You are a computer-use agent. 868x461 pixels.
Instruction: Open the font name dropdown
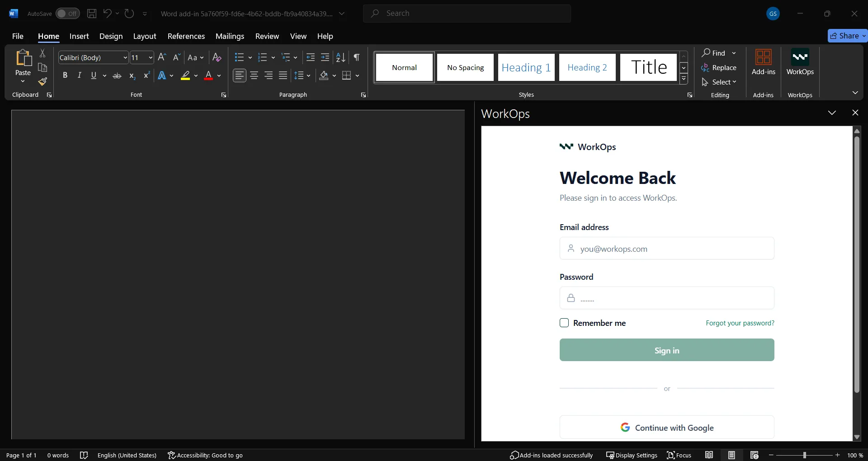pyautogui.click(x=125, y=58)
